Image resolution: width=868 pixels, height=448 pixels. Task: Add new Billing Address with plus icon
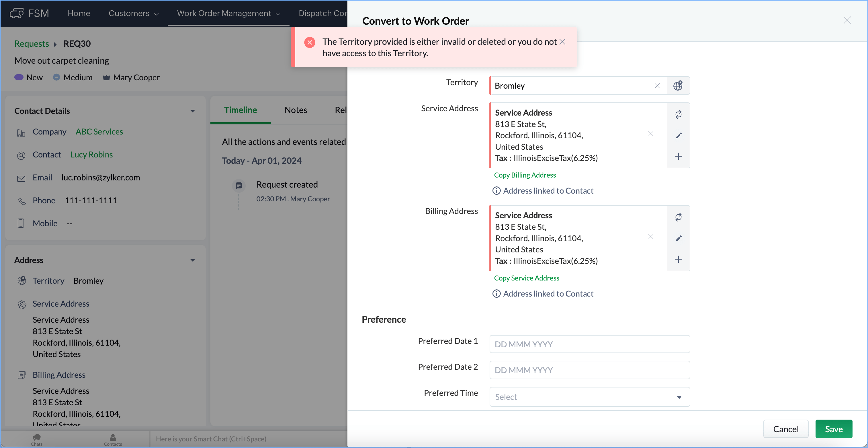click(x=678, y=259)
